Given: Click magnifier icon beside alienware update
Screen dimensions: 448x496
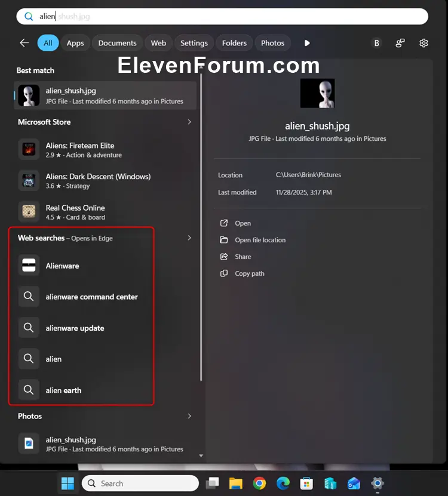Looking at the screenshot, I should [29, 328].
